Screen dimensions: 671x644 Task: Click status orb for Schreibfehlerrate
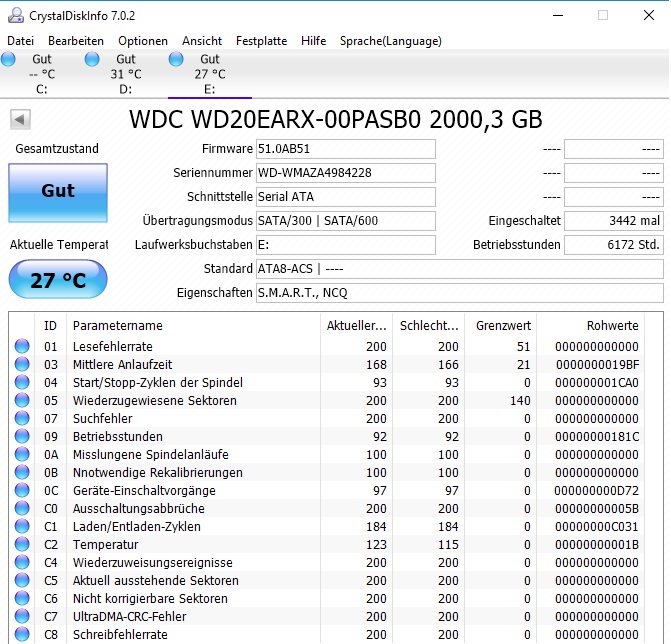click(22, 633)
